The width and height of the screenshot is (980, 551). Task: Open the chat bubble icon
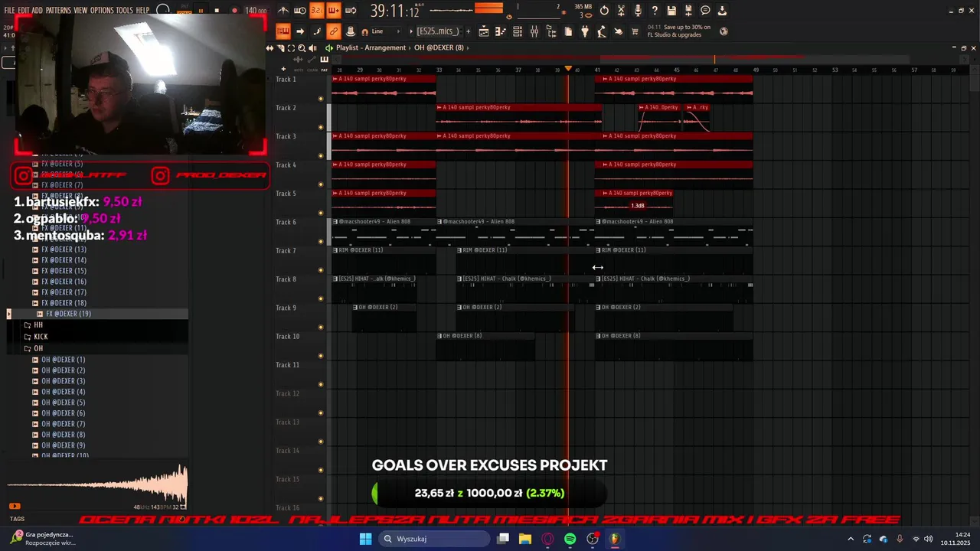705,11
